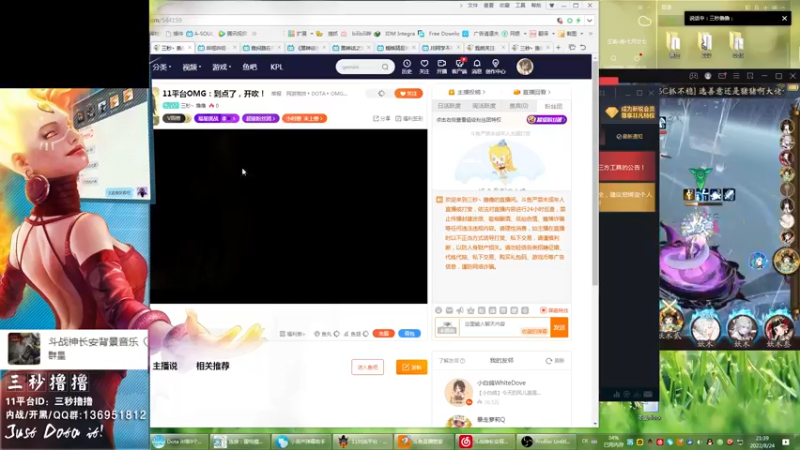This screenshot has width=800, height=450.
Task: Expand the 分类 category menu
Action: (161, 67)
